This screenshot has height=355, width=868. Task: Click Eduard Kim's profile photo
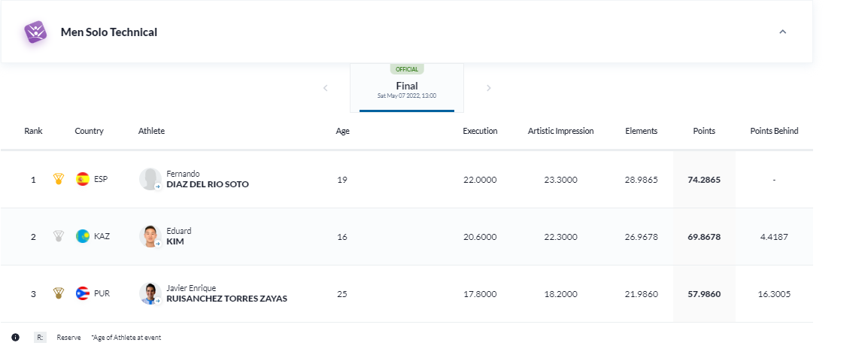[150, 236]
